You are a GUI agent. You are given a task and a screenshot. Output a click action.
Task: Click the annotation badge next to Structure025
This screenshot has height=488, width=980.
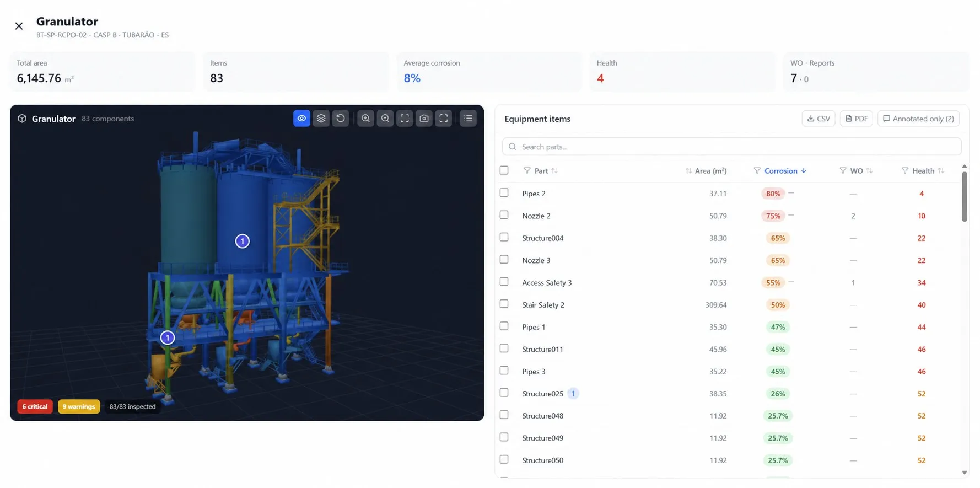coord(573,394)
